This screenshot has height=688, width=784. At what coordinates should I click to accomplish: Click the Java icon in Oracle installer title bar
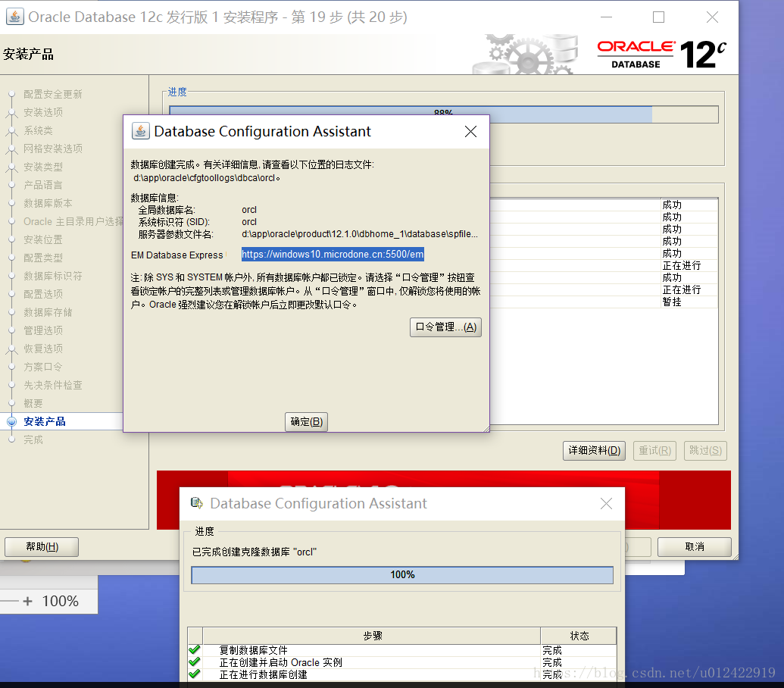14,17
